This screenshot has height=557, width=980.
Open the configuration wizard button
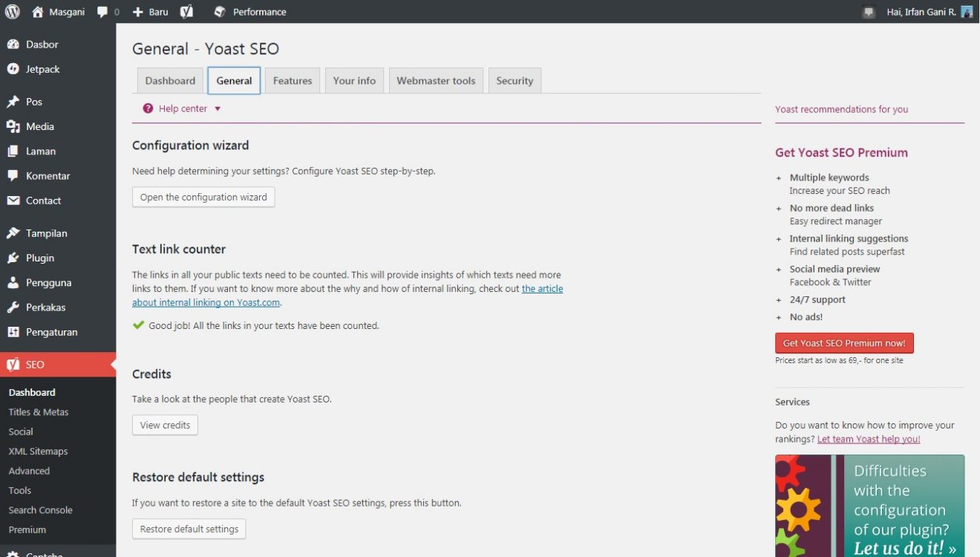[203, 197]
